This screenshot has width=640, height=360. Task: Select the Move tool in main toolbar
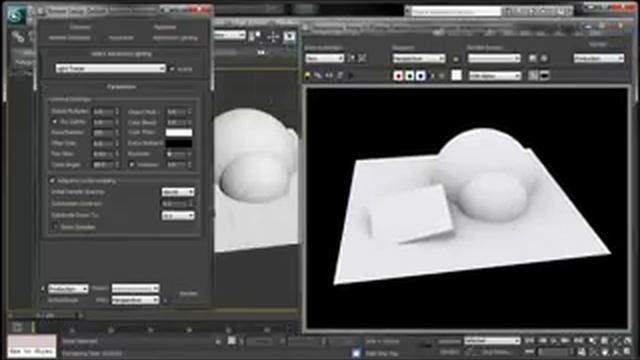(x=273, y=37)
